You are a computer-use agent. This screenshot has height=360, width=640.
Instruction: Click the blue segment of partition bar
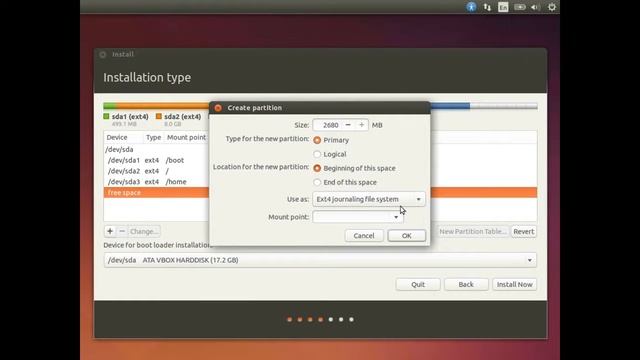(x=450, y=106)
